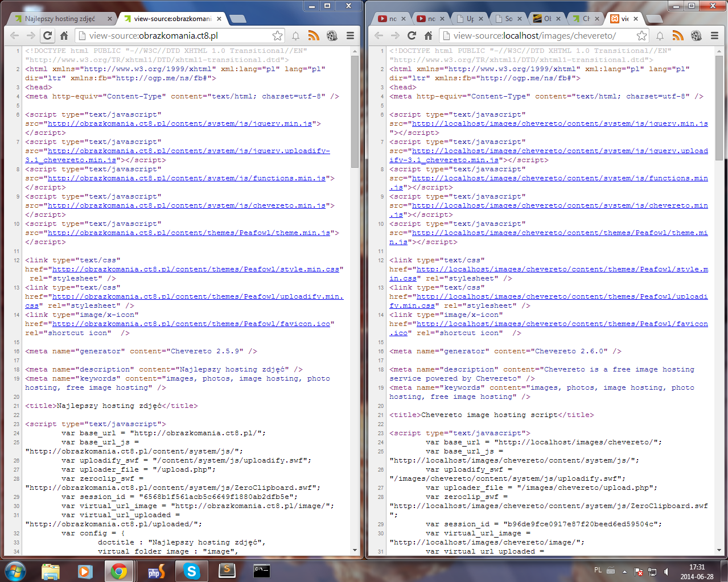Click film reel extension in obrazkomania window
Image resolution: width=728 pixels, height=582 pixels.
[332, 35]
